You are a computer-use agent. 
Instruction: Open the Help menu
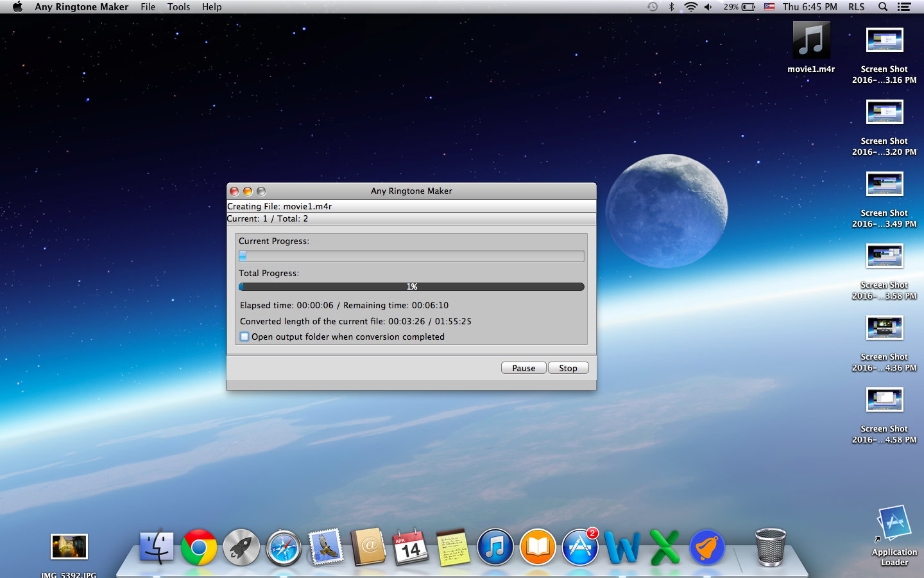(212, 7)
